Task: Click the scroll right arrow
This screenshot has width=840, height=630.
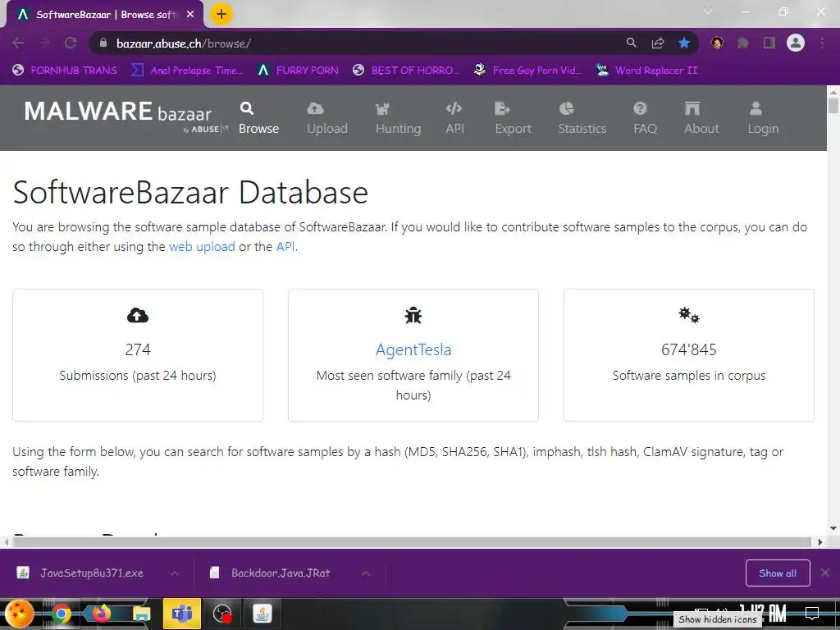Action: pos(820,542)
